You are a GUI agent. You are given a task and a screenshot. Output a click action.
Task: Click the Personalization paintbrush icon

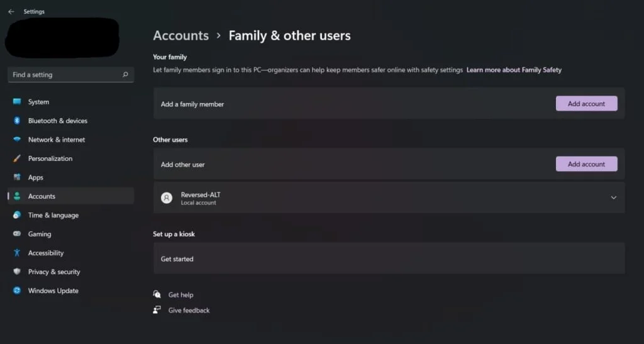pyautogui.click(x=17, y=158)
